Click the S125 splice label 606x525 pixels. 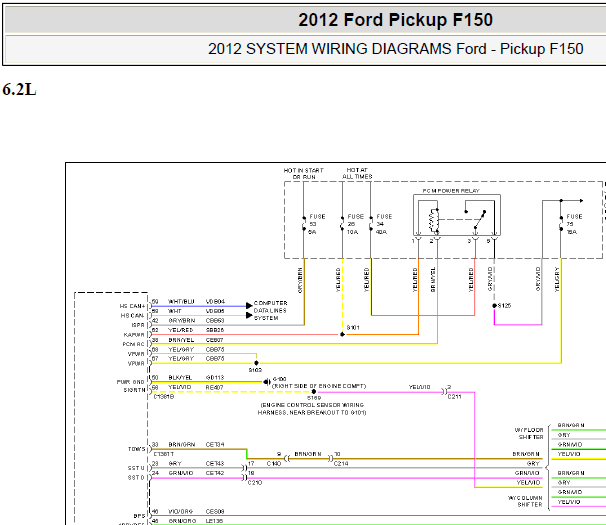[504, 305]
